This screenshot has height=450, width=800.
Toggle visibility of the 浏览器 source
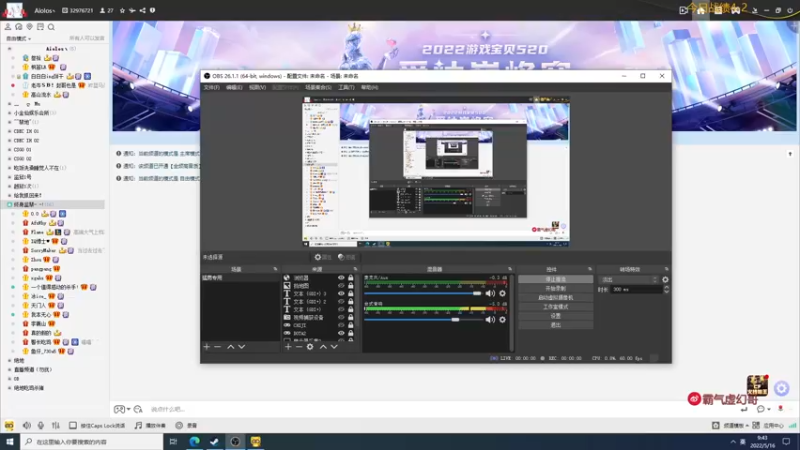pyautogui.click(x=341, y=278)
